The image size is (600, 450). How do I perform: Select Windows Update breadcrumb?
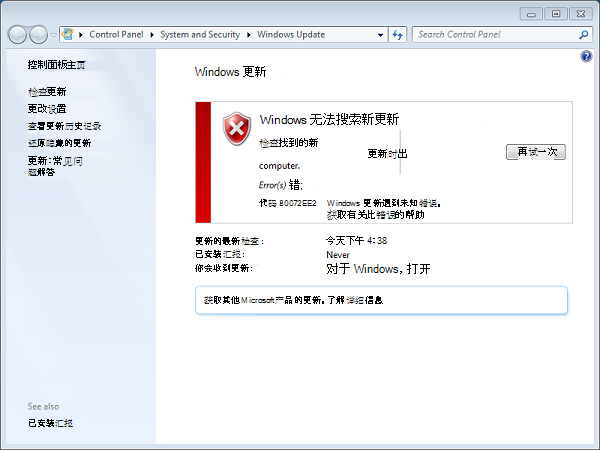(x=291, y=35)
